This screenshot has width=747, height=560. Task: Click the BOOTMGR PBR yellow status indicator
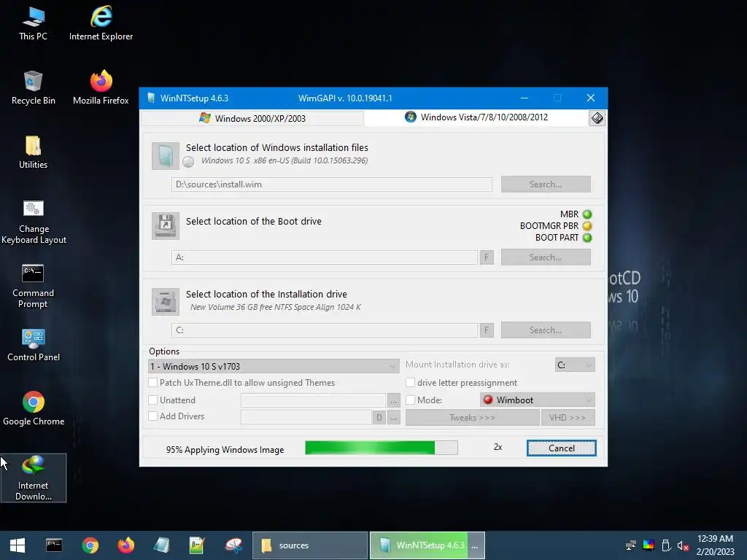tap(587, 226)
